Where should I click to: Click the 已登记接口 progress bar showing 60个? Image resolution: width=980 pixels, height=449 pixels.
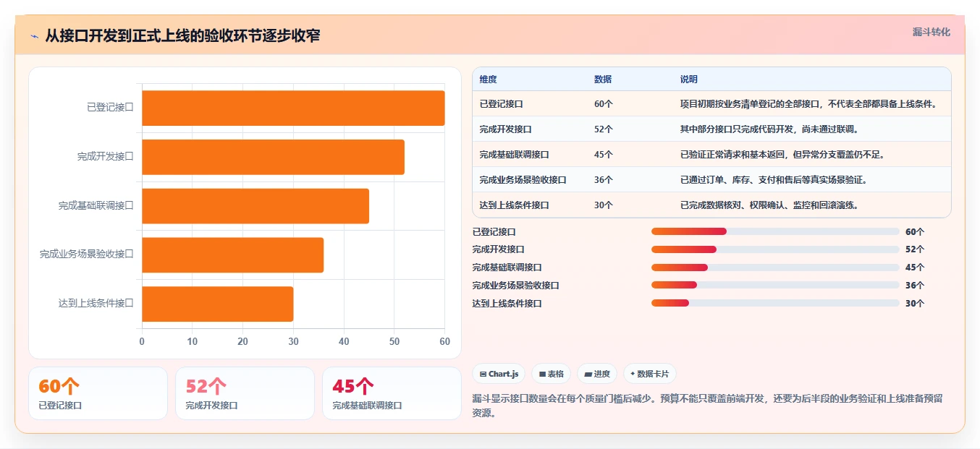[775, 231]
